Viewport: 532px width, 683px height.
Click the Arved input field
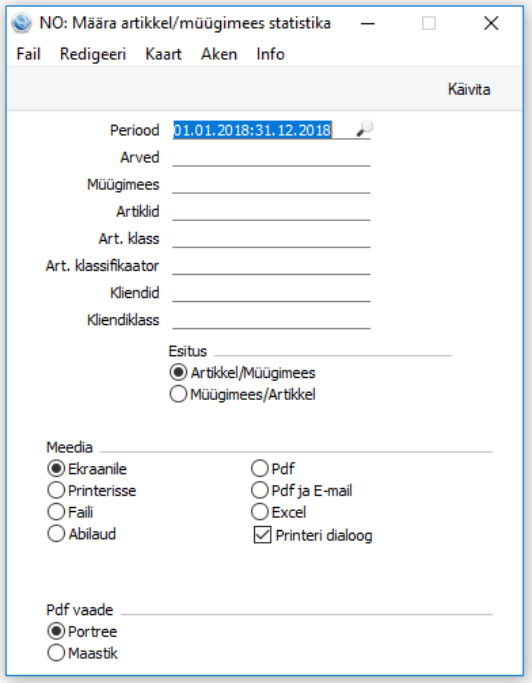pyautogui.click(x=271, y=157)
